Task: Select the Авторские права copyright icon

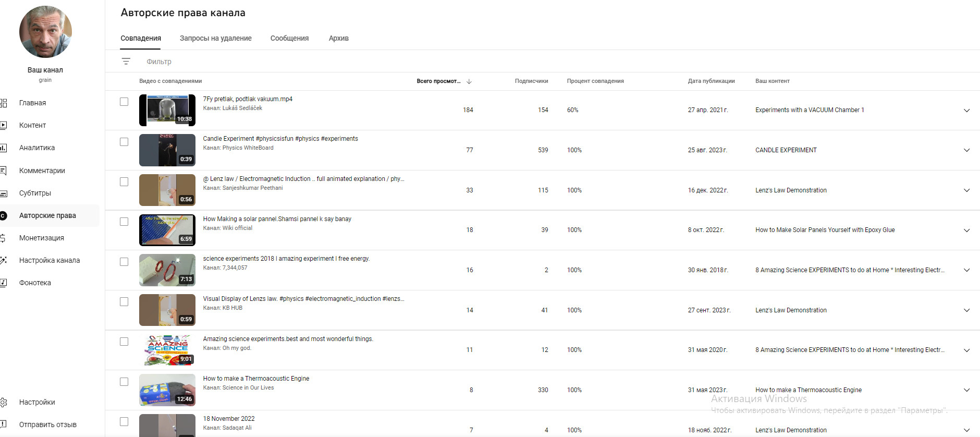Action: [3, 215]
